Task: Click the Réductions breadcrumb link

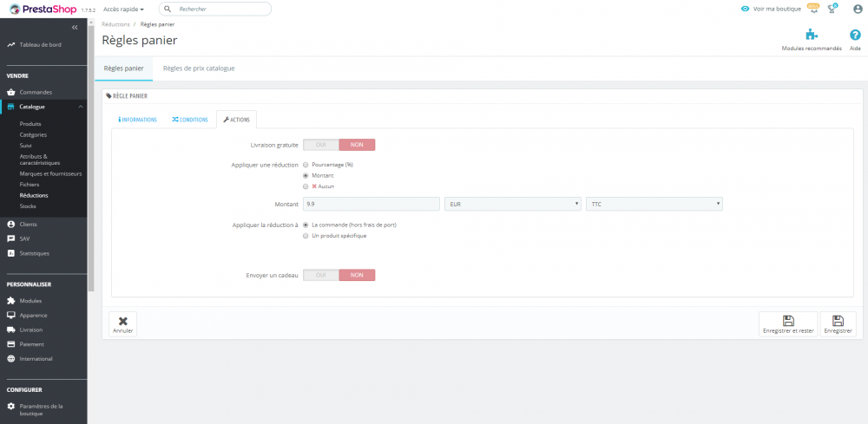Action: [x=115, y=24]
